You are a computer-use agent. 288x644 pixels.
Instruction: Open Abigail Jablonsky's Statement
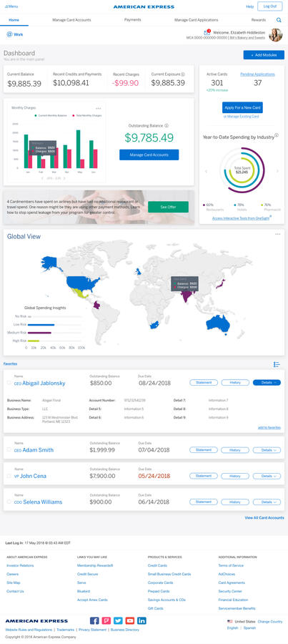[204, 382]
